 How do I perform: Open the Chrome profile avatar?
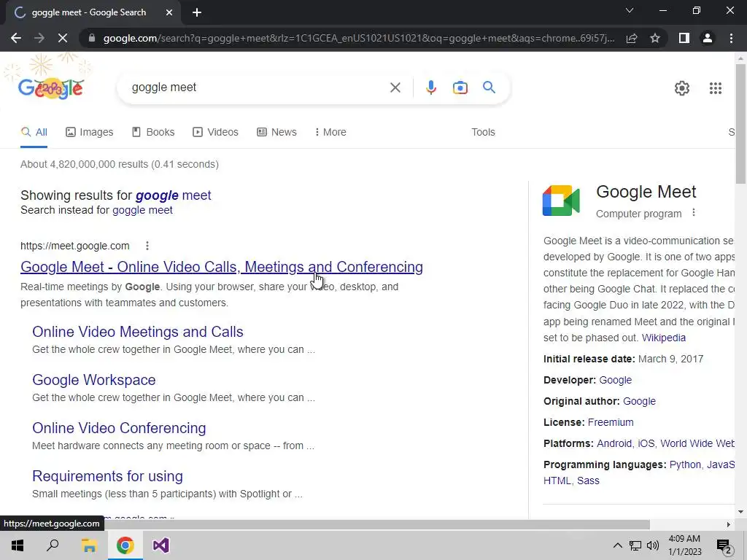coord(708,38)
